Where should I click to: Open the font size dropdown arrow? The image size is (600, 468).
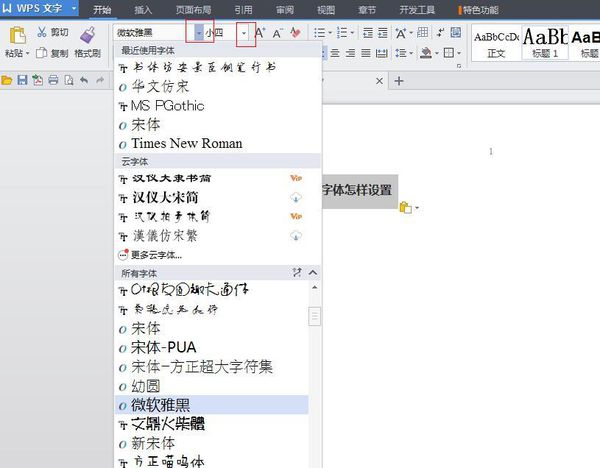pyautogui.click(x=244, y=33)
